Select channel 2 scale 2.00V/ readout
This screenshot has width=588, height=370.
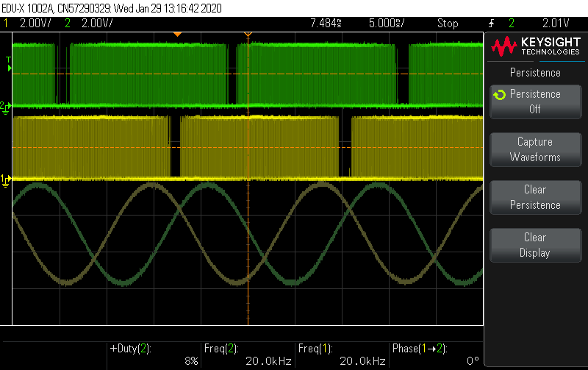click(x=97, y=24)
